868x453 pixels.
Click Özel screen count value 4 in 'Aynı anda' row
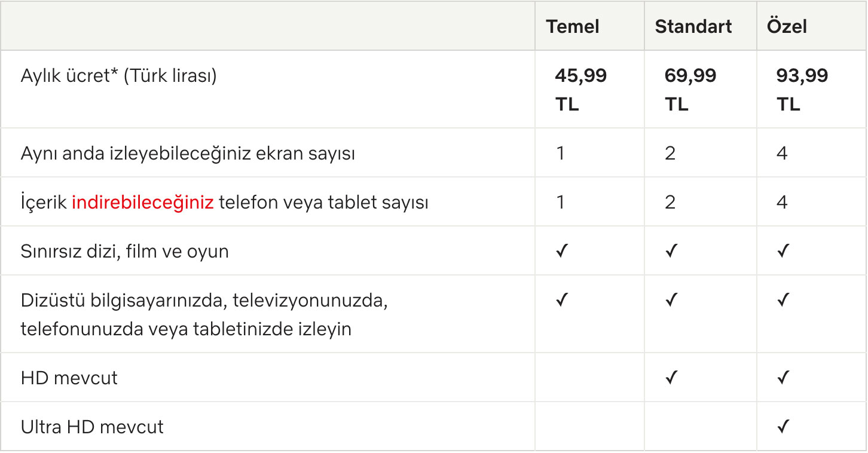point(782,154)
